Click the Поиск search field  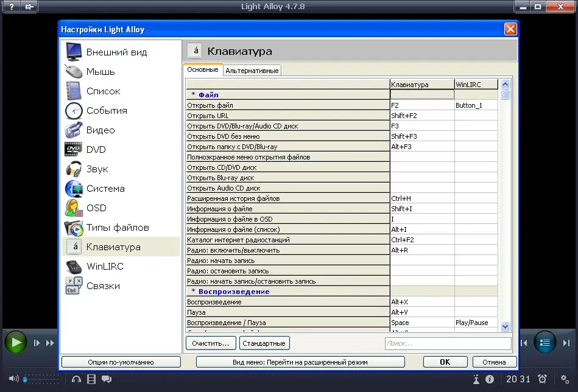coord(448,343)
